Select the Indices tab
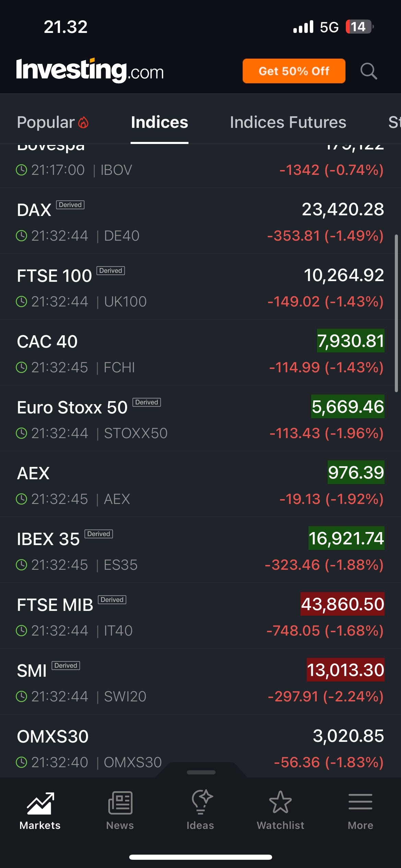The width and height of the screenshot is (401, 868). click(x=159, y=122)
